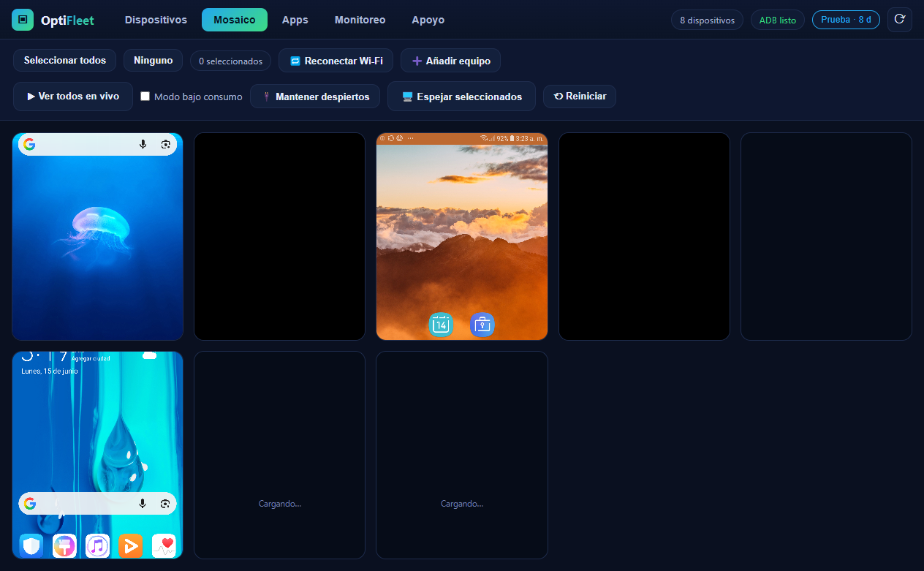Screen dimensions: 924x571
Task: Open the Apps tab
Action: point(295,20)
